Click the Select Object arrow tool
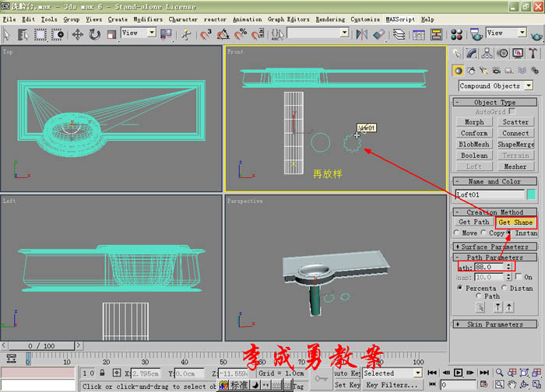Screen dimensions: 545x392 coord(6,34)
